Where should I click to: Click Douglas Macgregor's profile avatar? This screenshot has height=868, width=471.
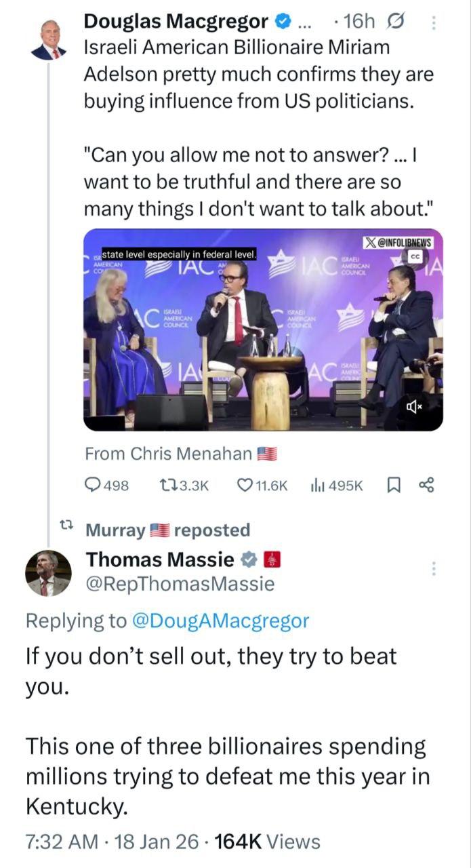point(49,41)
